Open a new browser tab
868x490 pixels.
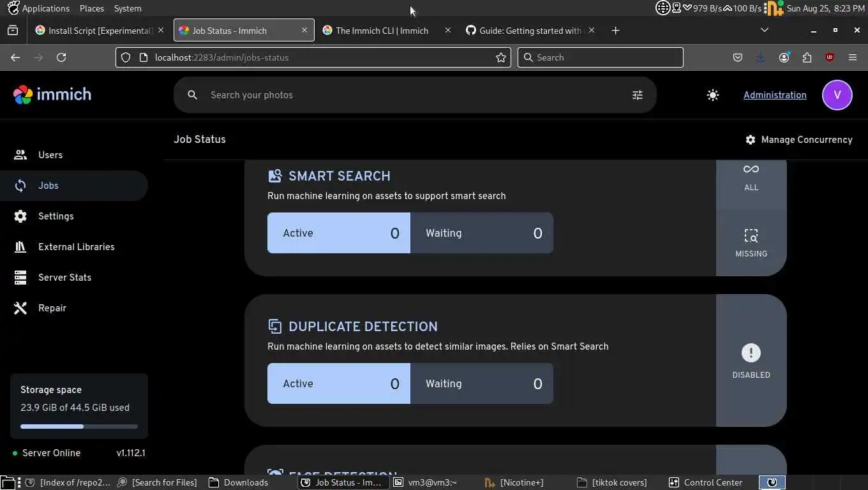pyautogui.click(x=615, y=31)
